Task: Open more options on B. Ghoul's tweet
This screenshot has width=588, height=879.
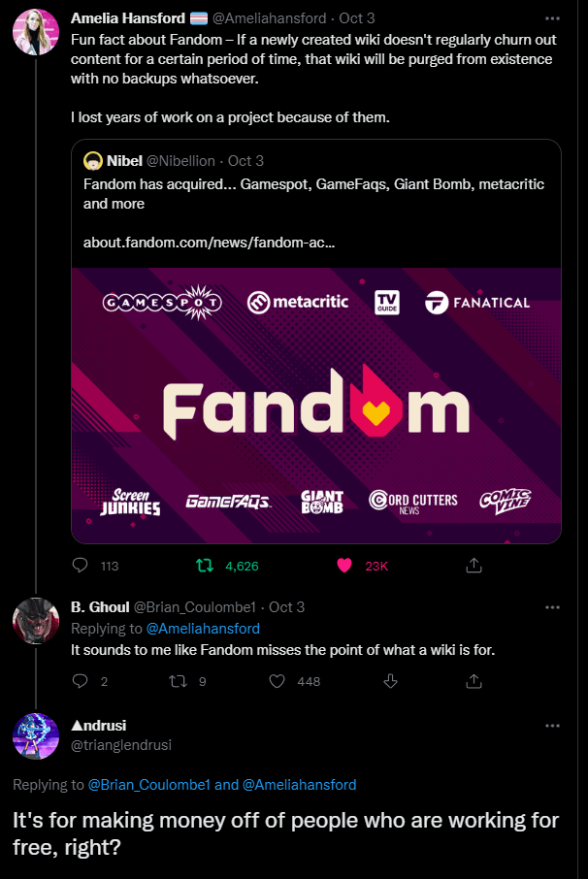Action: point(553,607)
